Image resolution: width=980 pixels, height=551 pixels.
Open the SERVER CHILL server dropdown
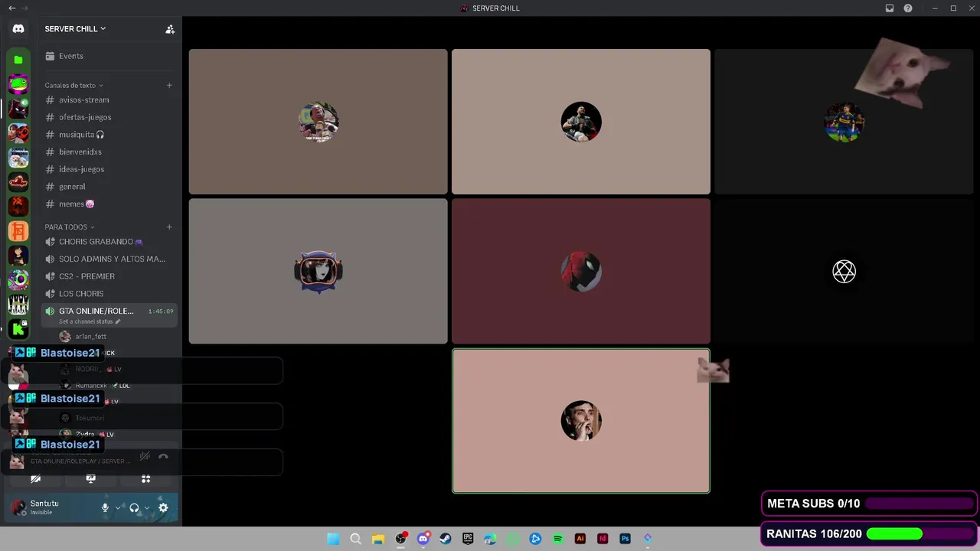point(75,29)
